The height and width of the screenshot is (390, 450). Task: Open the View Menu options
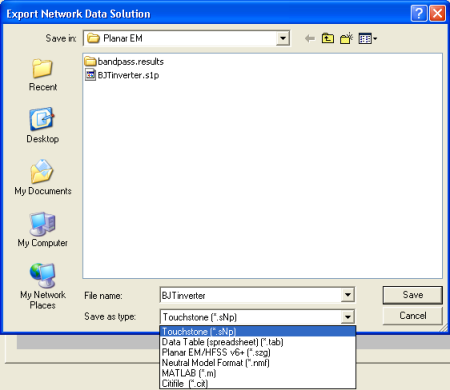(368, 39)
